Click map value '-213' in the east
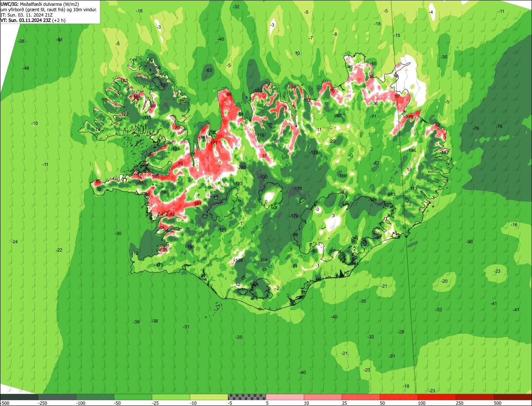The width and height of the screenshot is (532, 406). click(391, 194)
